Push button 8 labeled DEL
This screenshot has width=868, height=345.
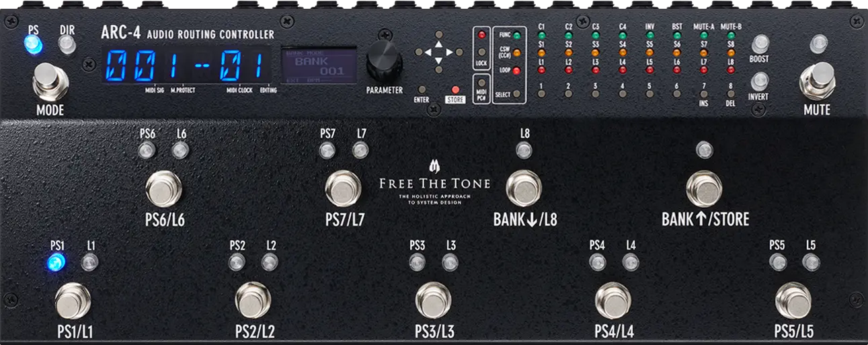tap(731, 94)
